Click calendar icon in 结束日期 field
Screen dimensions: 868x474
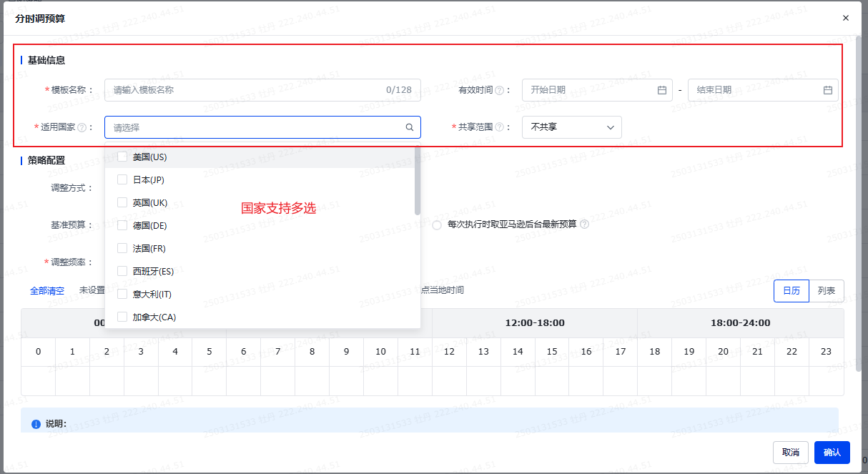[x=828, y=90]
